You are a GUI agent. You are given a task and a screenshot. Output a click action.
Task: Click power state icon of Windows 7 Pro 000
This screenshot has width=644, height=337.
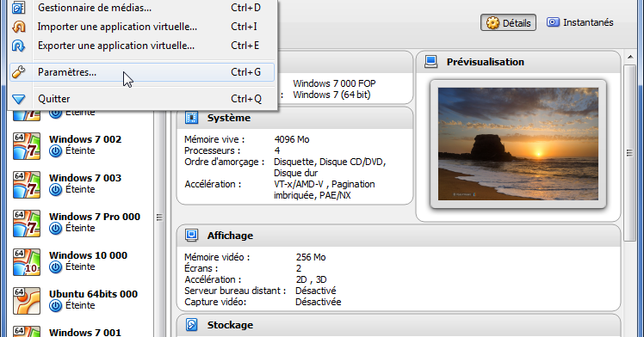[x=55, y=229]
